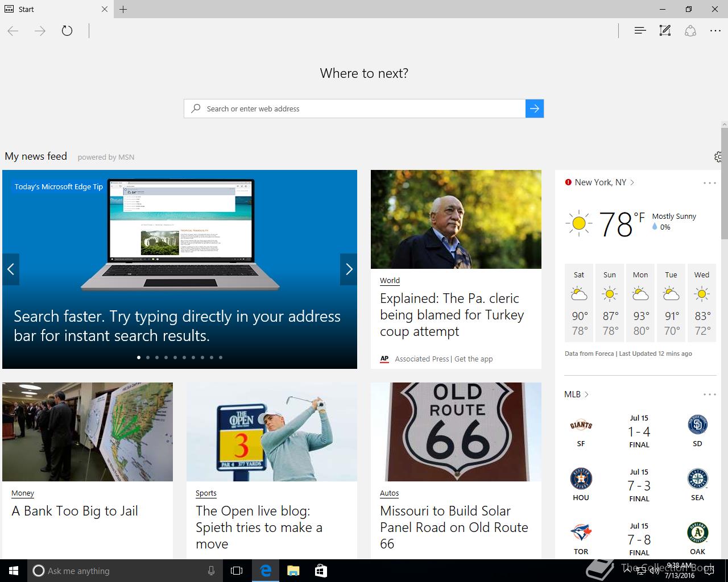Select the Tue forecast column

tap(671, 303)
